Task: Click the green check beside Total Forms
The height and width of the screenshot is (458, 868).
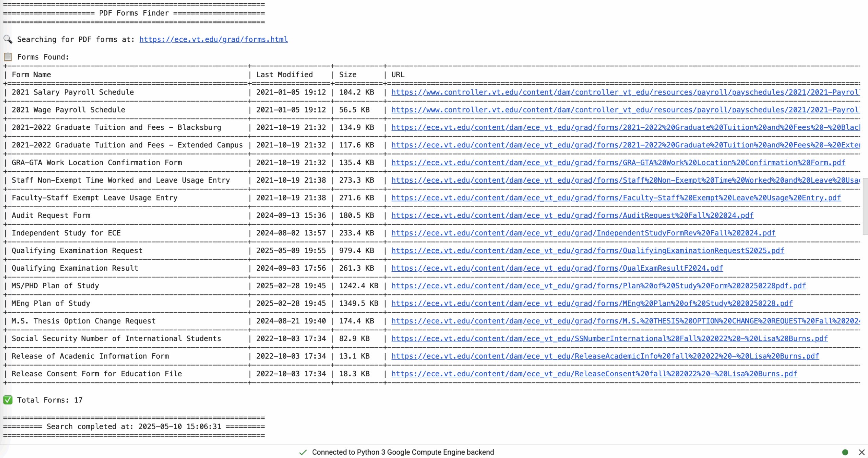Action: (x=8, y=400)
